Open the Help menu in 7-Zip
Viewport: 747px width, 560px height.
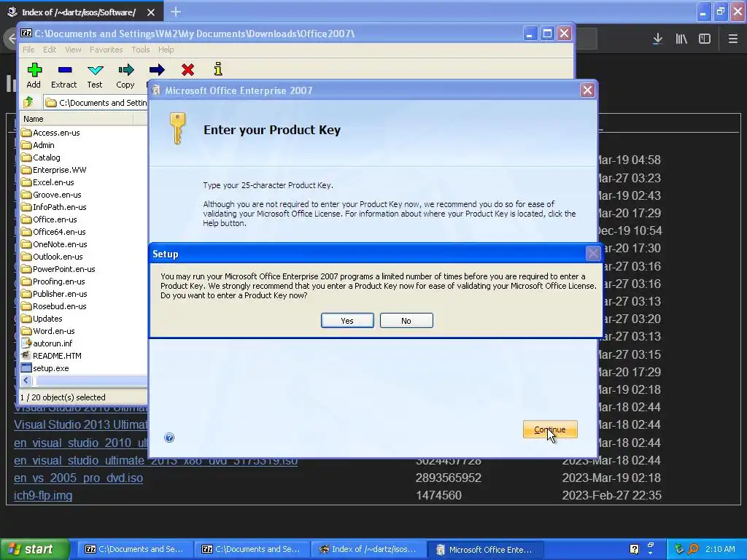click(x=166, y=50)
